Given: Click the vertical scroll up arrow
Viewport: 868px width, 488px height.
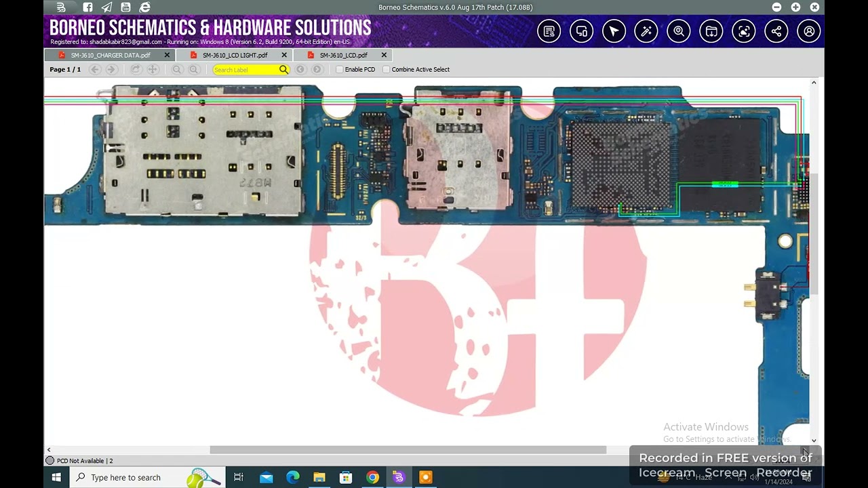Looking at the screenshot, I should click(814, 83).
